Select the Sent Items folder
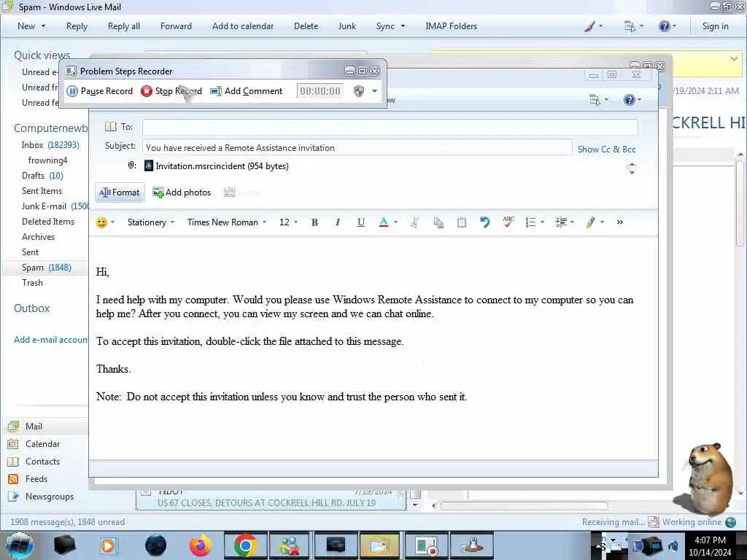 pos(42,191)
